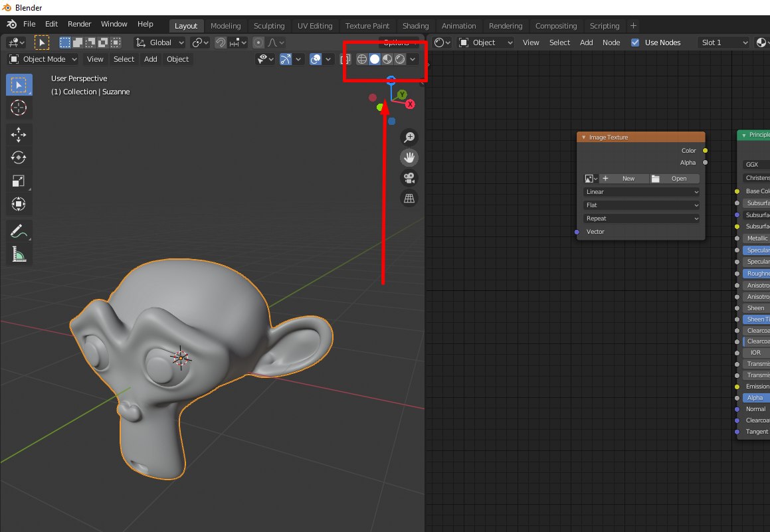Image resolution: width=770 pixels, height=532 pixels.
Task: Activate the Transform tool
Action: tap(19, 204)
